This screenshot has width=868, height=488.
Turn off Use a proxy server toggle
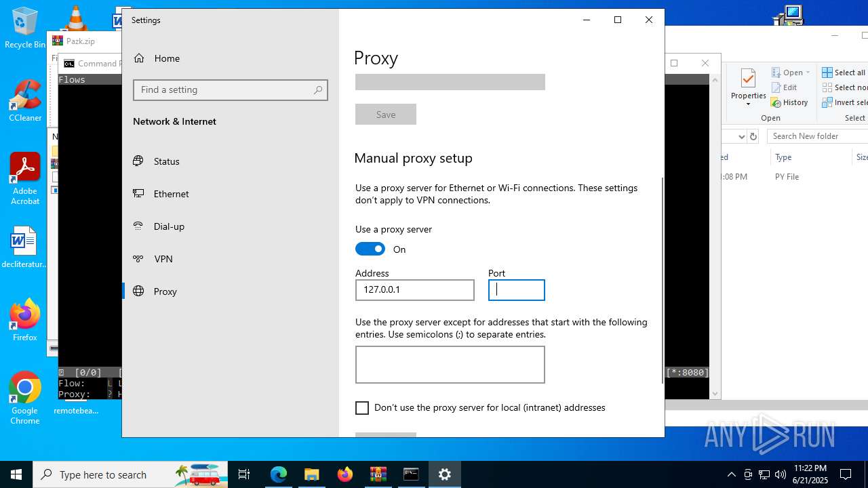click(370, 249)
